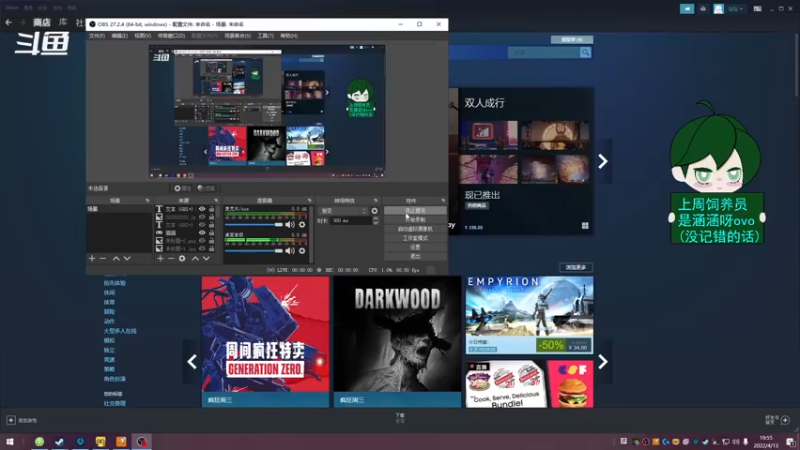Mute the 麦克风/Aux speaker icon
800x450 pixels.
pyautogui.click(x=290, y=224)
